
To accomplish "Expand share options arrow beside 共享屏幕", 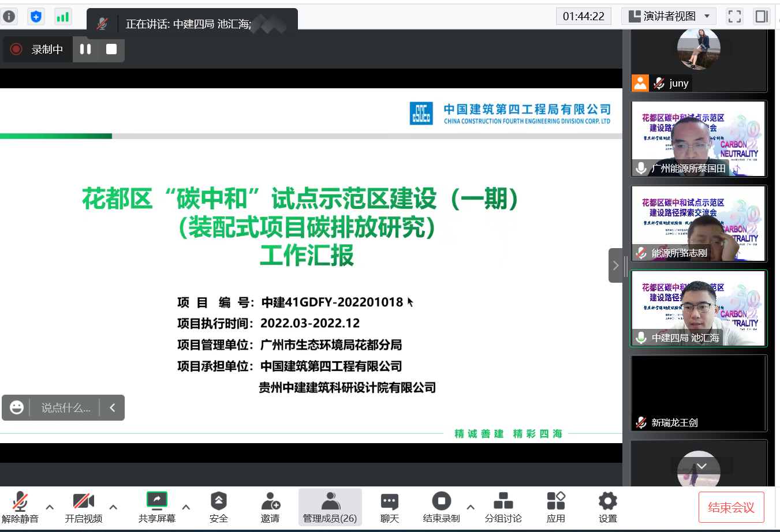I will pyautogui.click(x=186, y=507).
